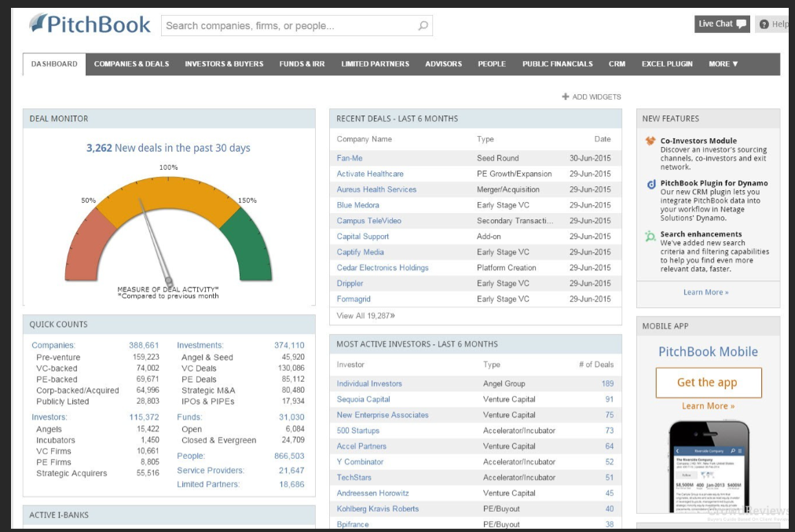
Task: Click the Service Providers quick count link
Action: [211, 471]
